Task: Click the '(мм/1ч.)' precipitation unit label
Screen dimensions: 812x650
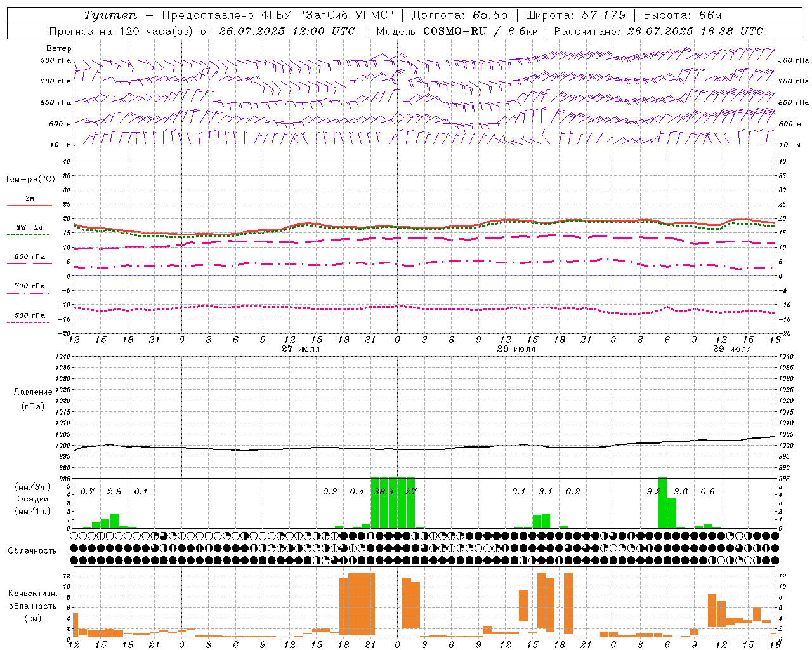Action: point(33,510)
